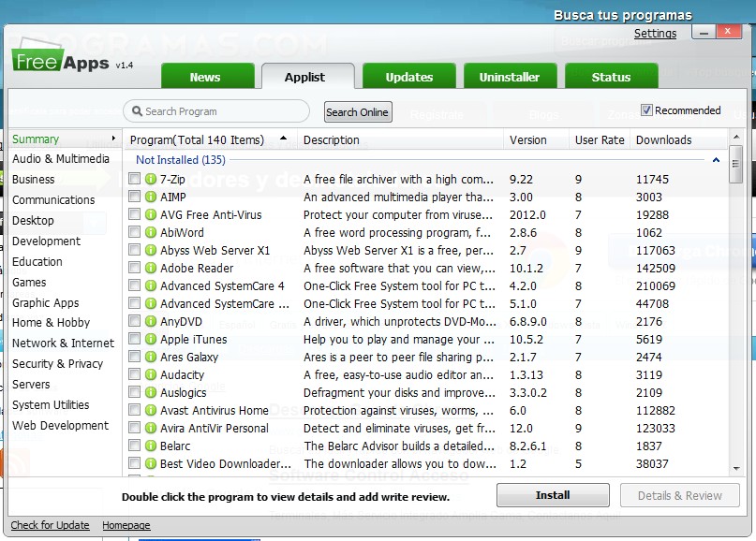Image resolution: width=756 pixels, height=541 pixels.
Task: Click the info icon for Best Video Downloader
Action: (x=151, y=464)
